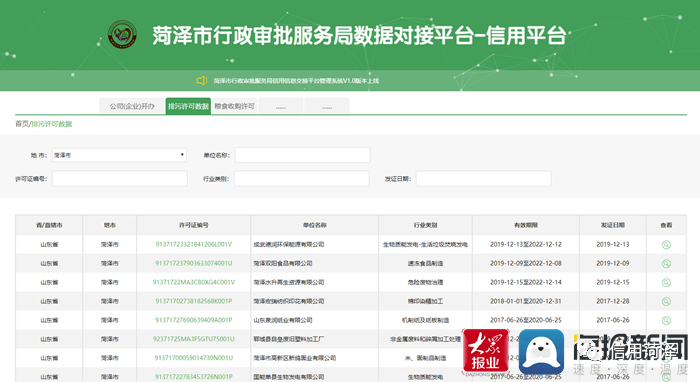
Task: Click 排污许可数据 in the breadcrumb path
Action: tap(52, 124)
